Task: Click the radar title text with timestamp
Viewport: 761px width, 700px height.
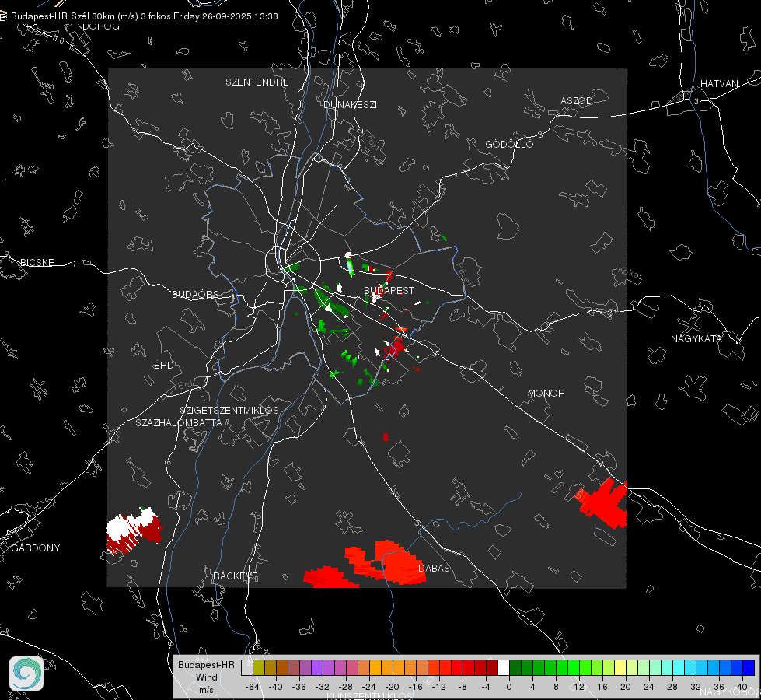Action: click(x=144, y=16)
